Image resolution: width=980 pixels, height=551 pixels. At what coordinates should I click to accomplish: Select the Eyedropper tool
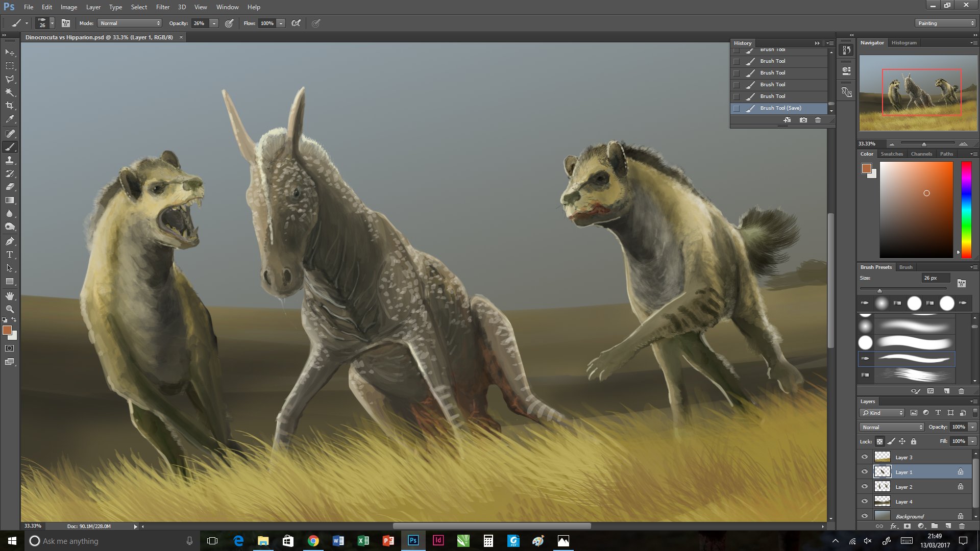[x=10, y=119]
